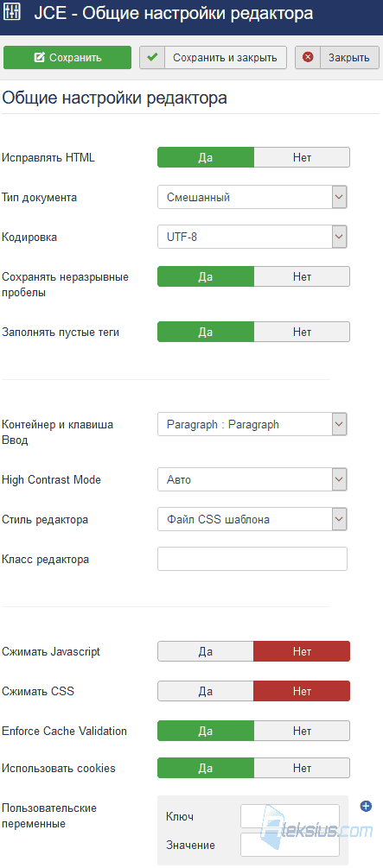This screenshot has width=383, height=868.
Task: Enable Сжимать Javascript with Да
Action: point(206,651)
